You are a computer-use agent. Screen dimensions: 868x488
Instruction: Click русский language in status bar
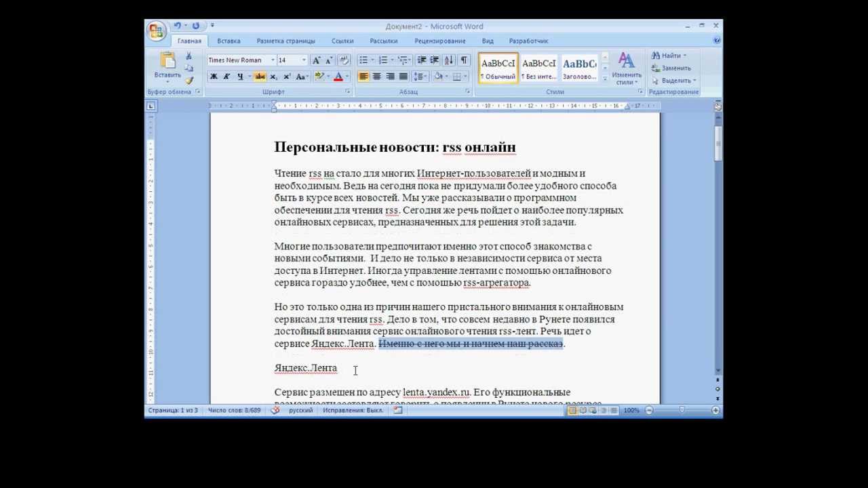(x=301, y=410)
